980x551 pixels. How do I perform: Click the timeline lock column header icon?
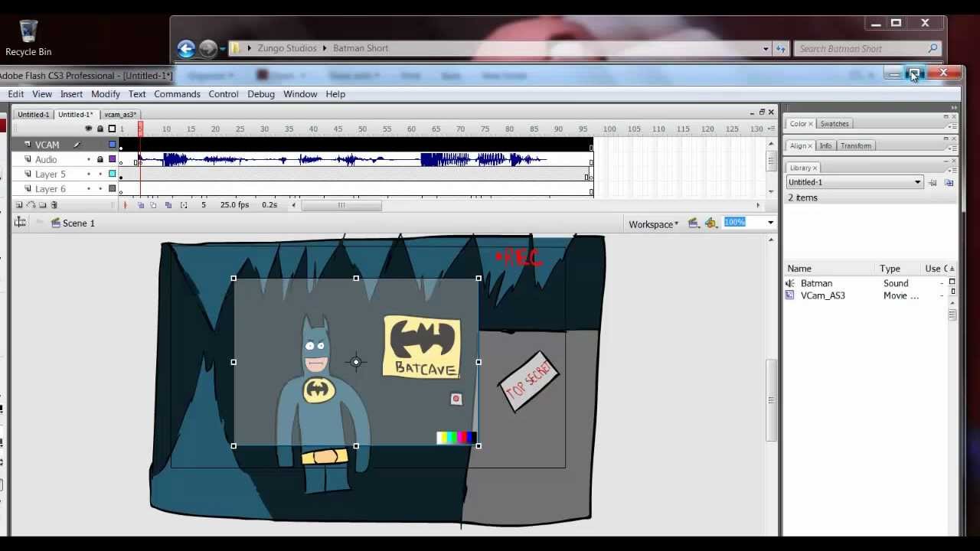click(x=100, y=129)
